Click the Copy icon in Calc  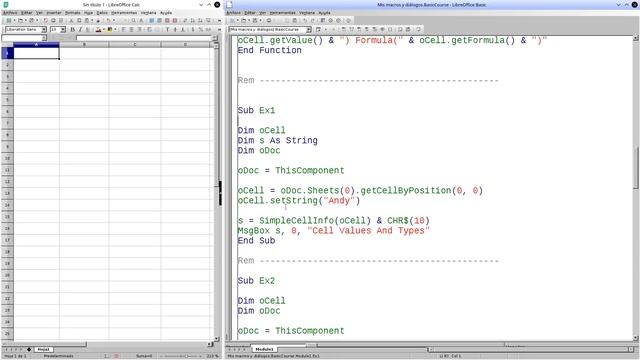tap(79, 20)
